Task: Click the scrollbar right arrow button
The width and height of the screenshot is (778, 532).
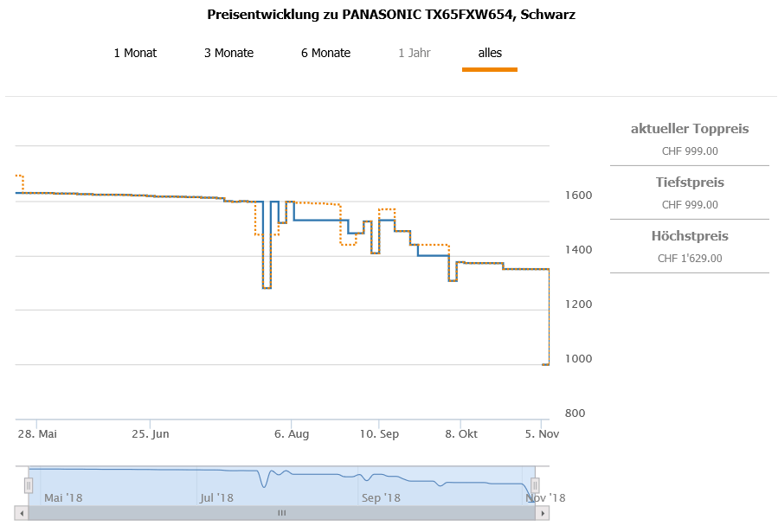Action: [x=543, y=513]
